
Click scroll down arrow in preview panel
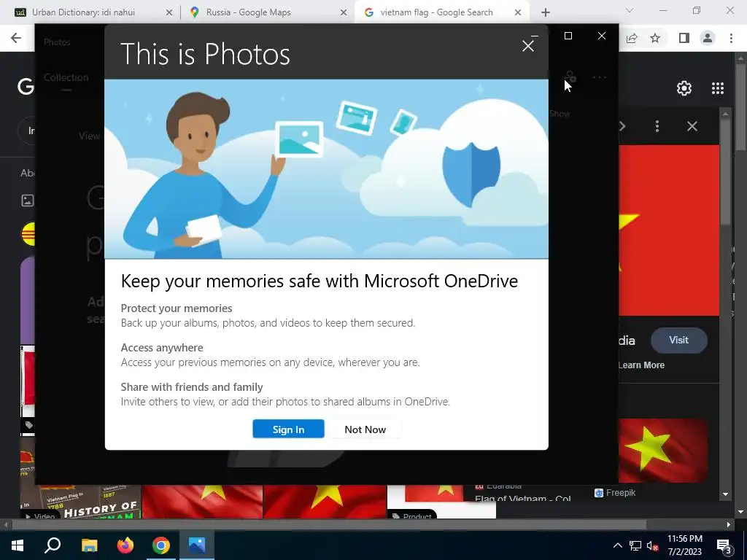(x=725, y=494)
